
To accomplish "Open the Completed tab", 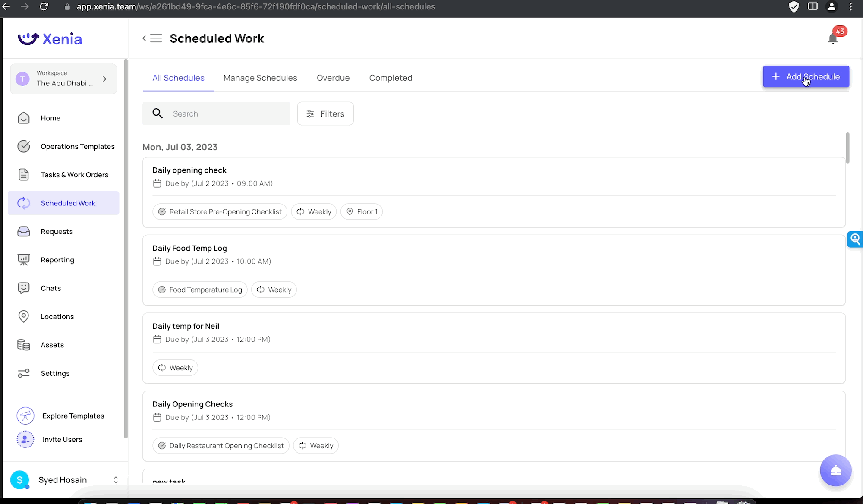I will [391, 78].
